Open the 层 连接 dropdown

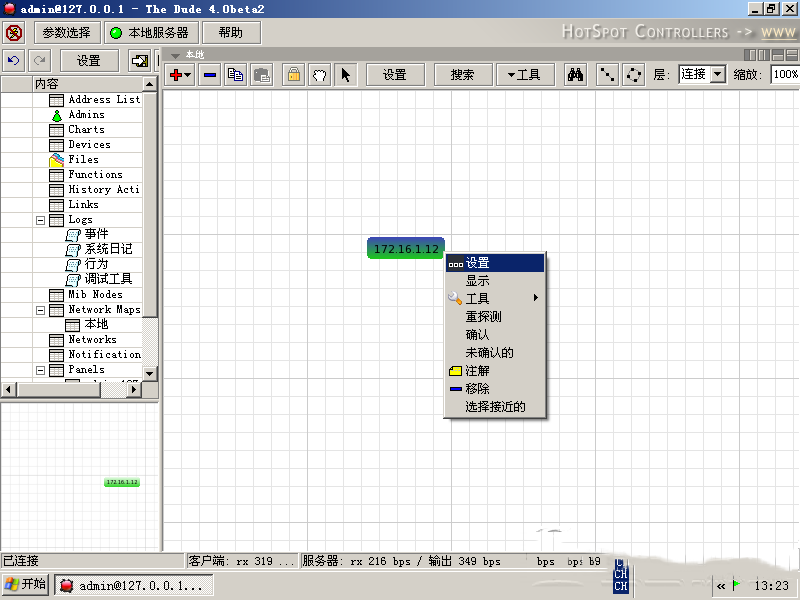[x=718, y=74]
